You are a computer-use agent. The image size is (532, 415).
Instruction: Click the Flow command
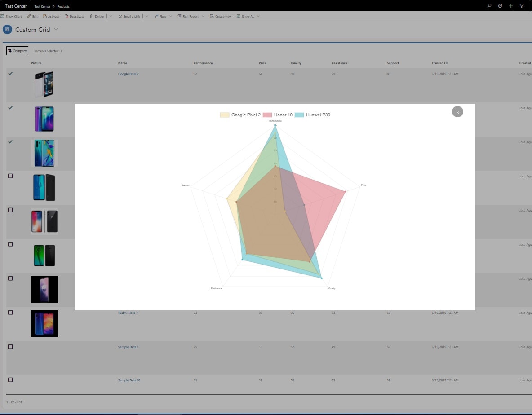click(x=160, y=16)
